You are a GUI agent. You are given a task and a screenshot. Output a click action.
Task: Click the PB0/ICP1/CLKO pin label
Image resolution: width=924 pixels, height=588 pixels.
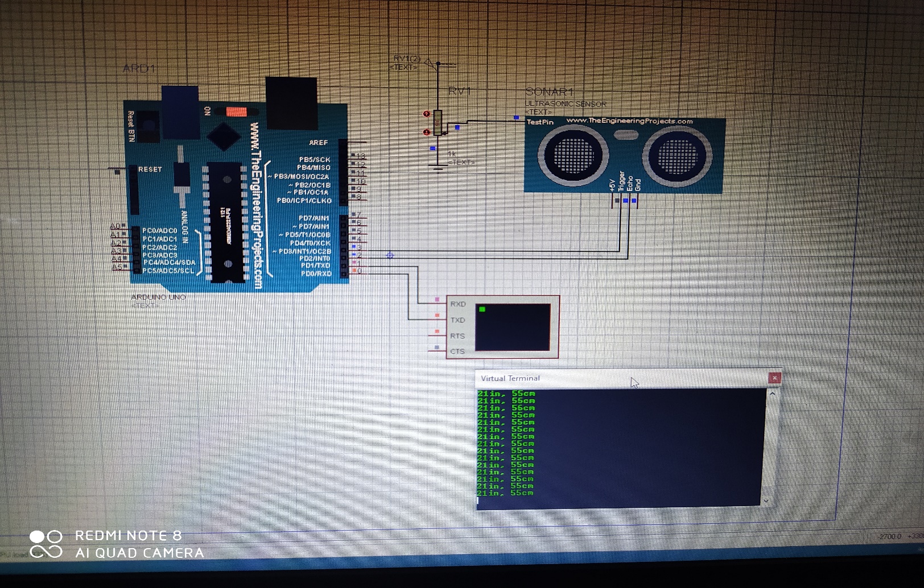(304, 201)
